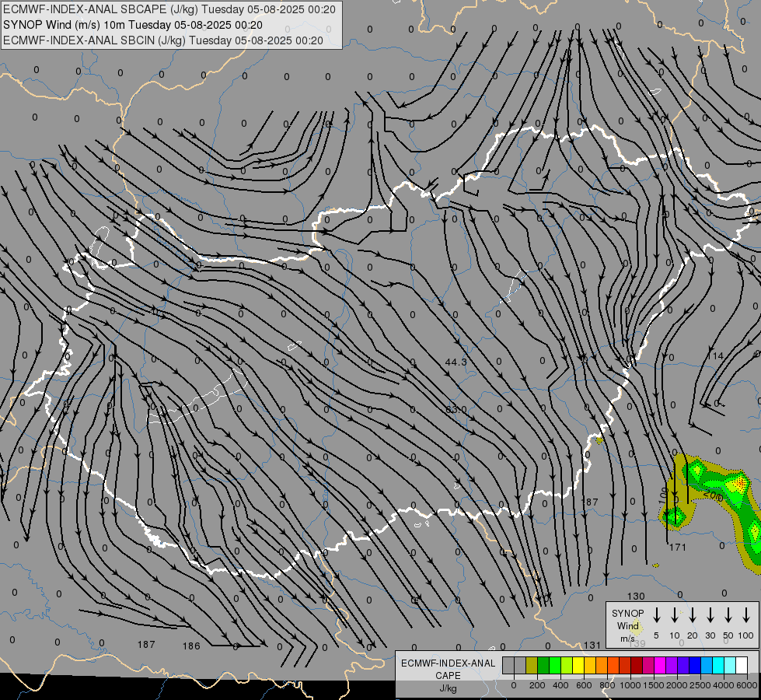
Task: Click the SBCIN title line
Action: (163, 40)
